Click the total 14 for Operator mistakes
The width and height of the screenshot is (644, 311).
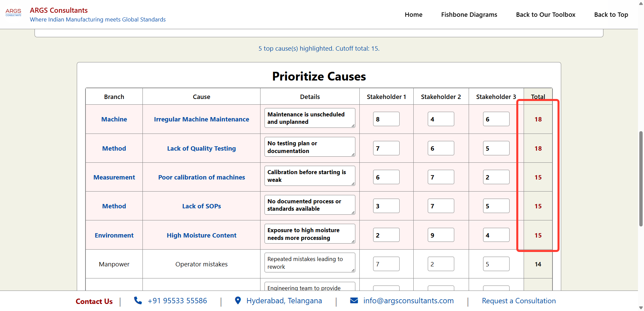[x=538, y=264]
